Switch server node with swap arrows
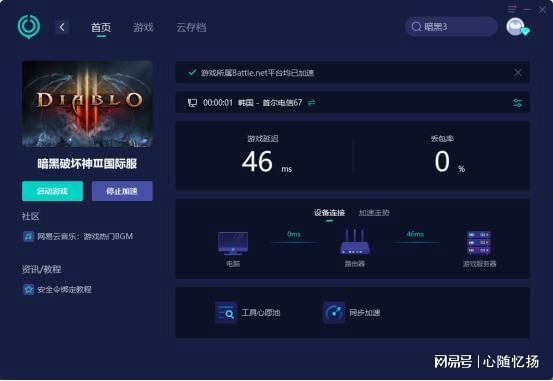 tap(311, 103)
